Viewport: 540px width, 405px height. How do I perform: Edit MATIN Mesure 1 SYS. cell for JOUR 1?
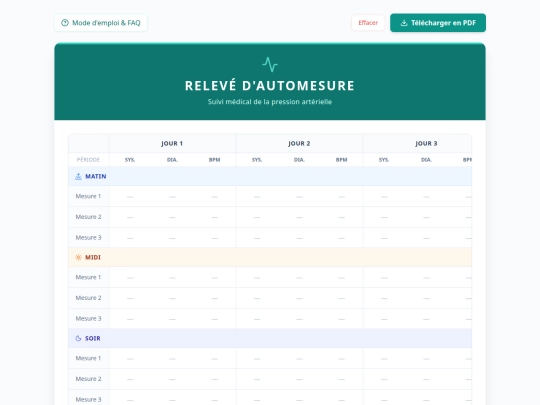click(130, 197)
